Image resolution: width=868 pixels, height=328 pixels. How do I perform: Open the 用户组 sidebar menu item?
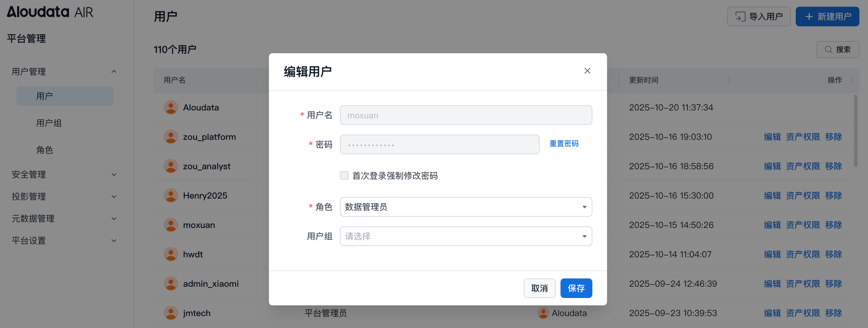tap(49, 123)
